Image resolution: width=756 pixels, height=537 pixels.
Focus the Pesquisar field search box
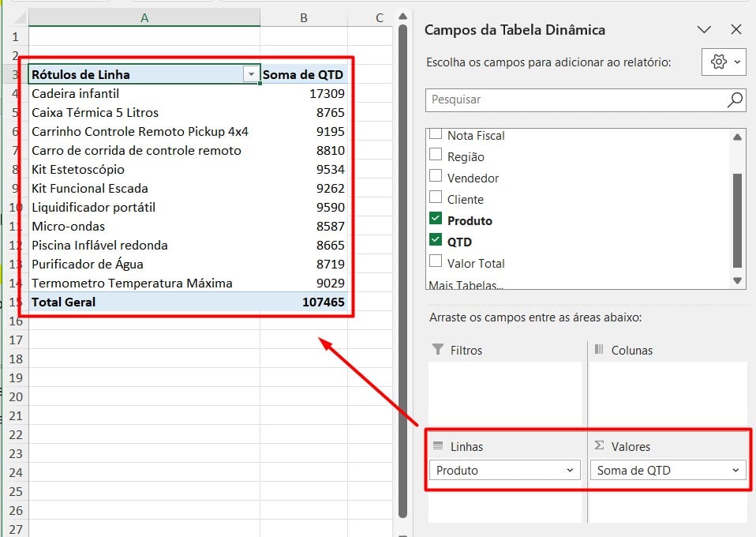[x=586, y=100]
